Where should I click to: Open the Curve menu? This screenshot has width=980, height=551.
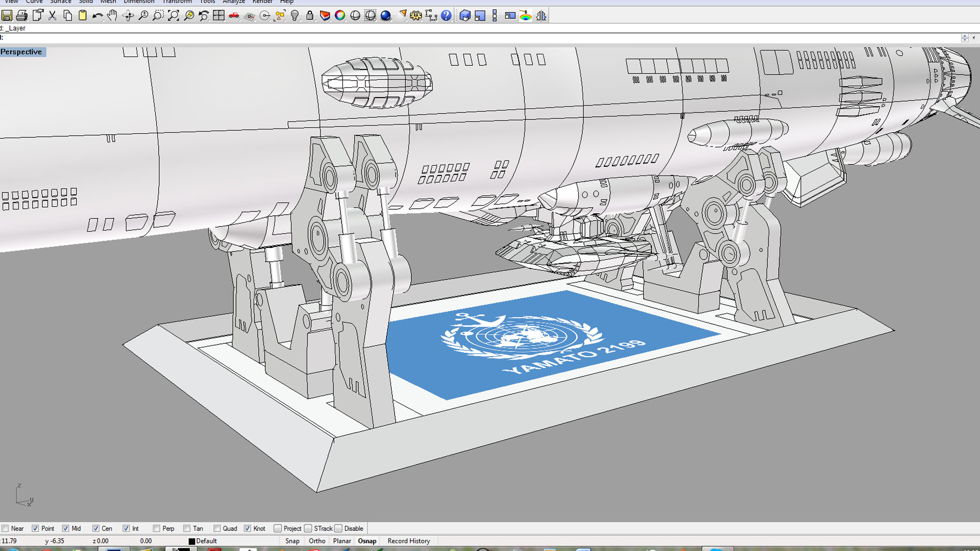(x=34, y=2)
